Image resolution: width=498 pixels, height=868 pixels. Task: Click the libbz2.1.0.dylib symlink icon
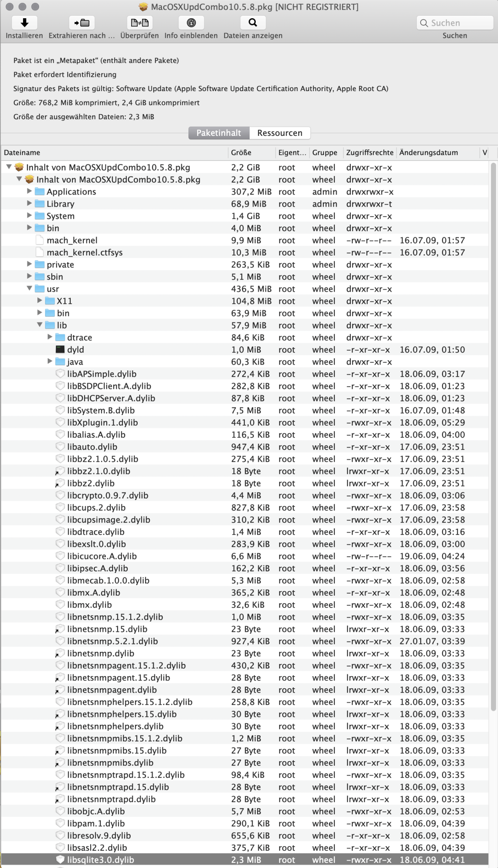coord(60,471)
